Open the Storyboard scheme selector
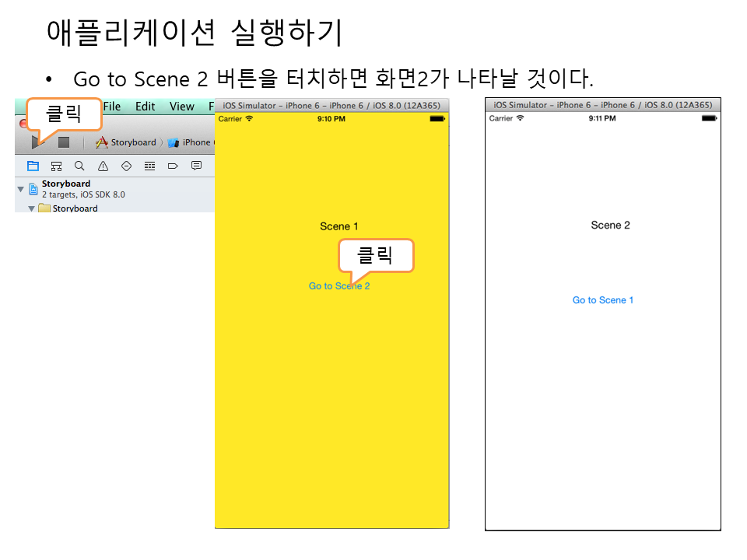This screenshot has height=560, width=747. click(x=126, y=142)
